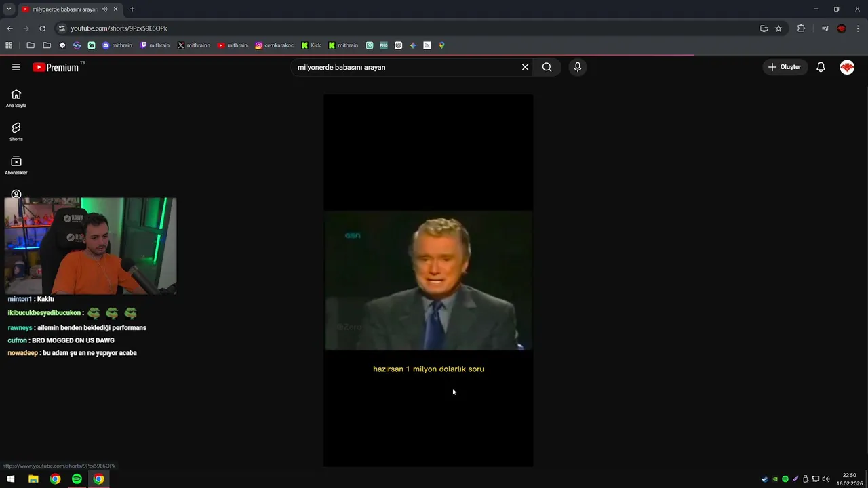The height and width of the screenshot is (488, 868).
Task: Click the magnifier search button
Action: tap(547, 67)
